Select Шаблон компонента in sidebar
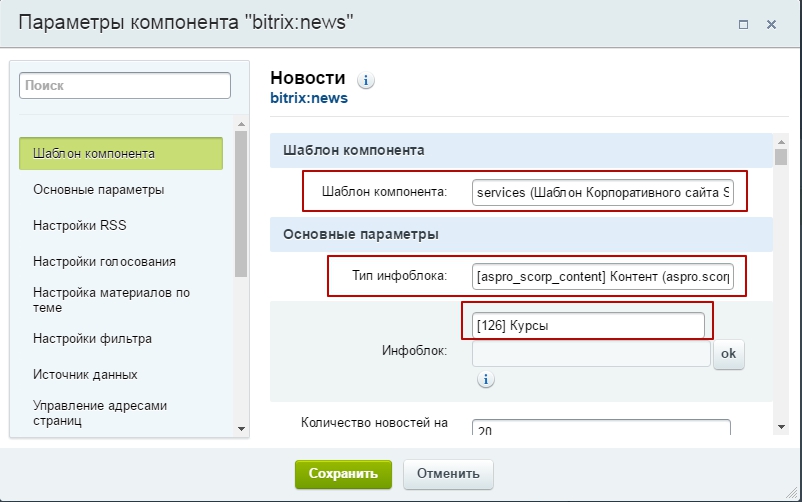Image resolution: width=802 pixels, height=502 pixels. click(x=121, y=154)
